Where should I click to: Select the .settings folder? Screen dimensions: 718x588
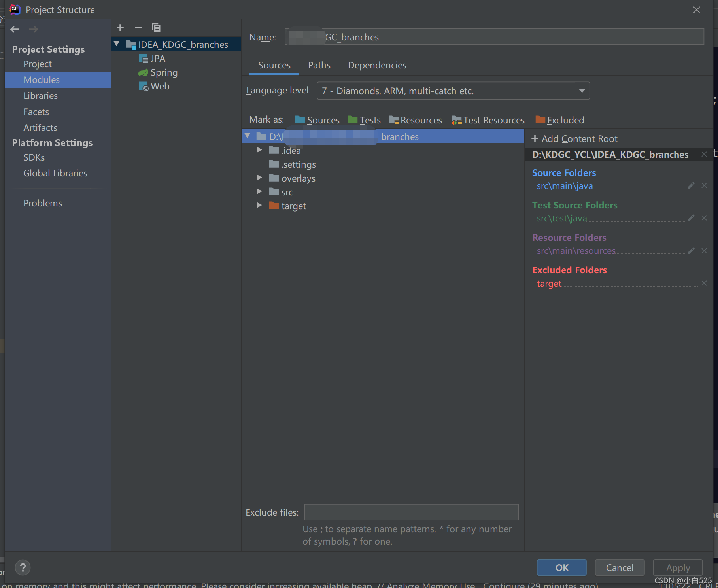click(x=293, y=164)
